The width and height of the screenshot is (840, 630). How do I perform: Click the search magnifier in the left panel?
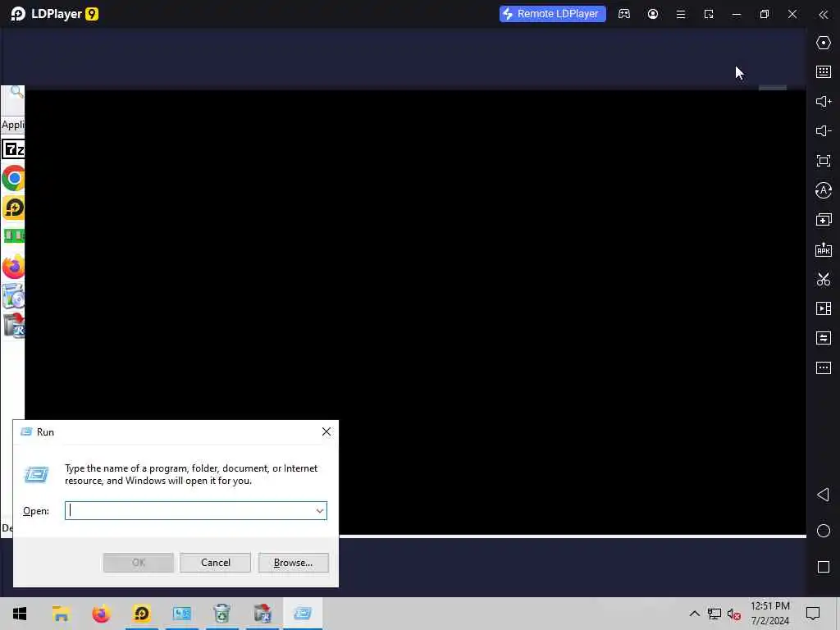click(16, 92)
